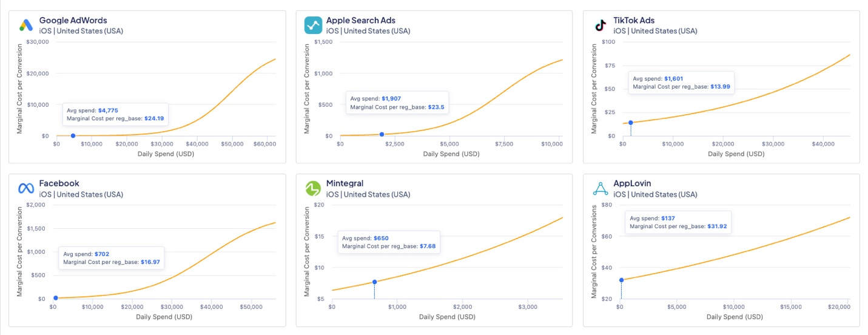Click the '$1,601' avg spend value

(x=674, y=78)
